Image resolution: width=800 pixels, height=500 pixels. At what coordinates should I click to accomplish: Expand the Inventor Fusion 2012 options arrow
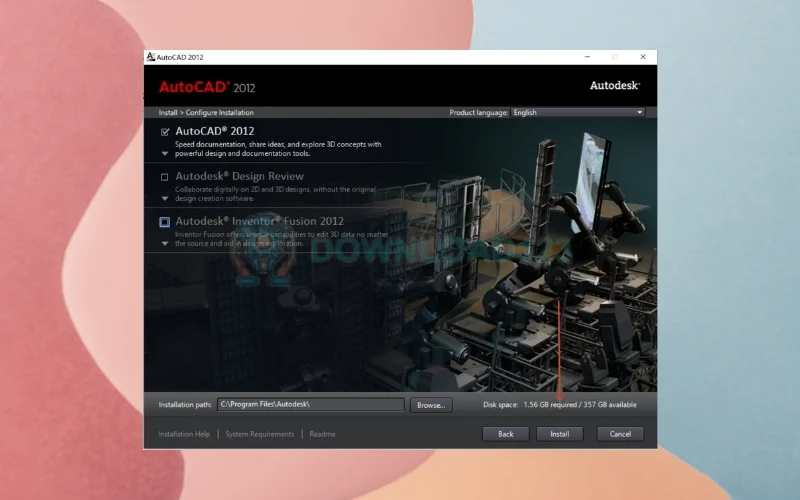165,244
